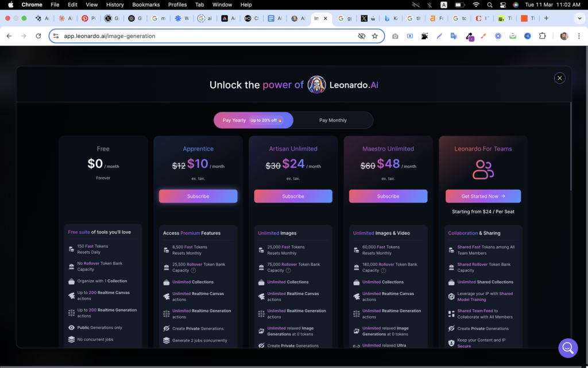This screenshot has height=368, width=588.
Task: Click the Google Translate extension icon
Action: point(454,36)
